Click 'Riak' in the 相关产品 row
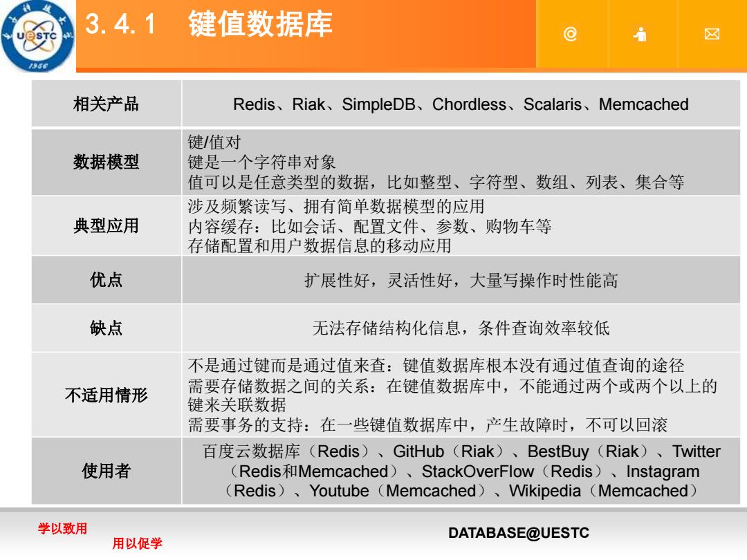 point(308,104)
